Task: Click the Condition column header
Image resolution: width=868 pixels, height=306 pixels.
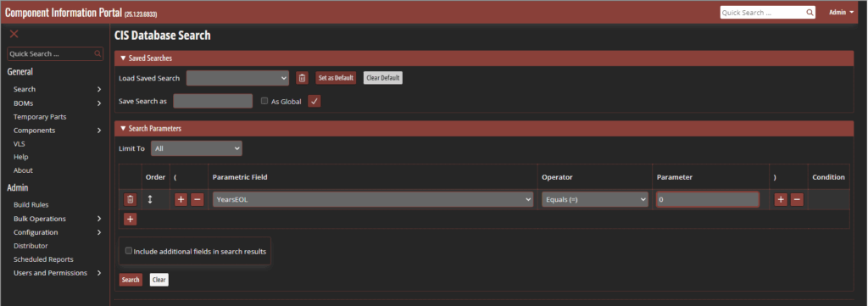Action: 829,177
